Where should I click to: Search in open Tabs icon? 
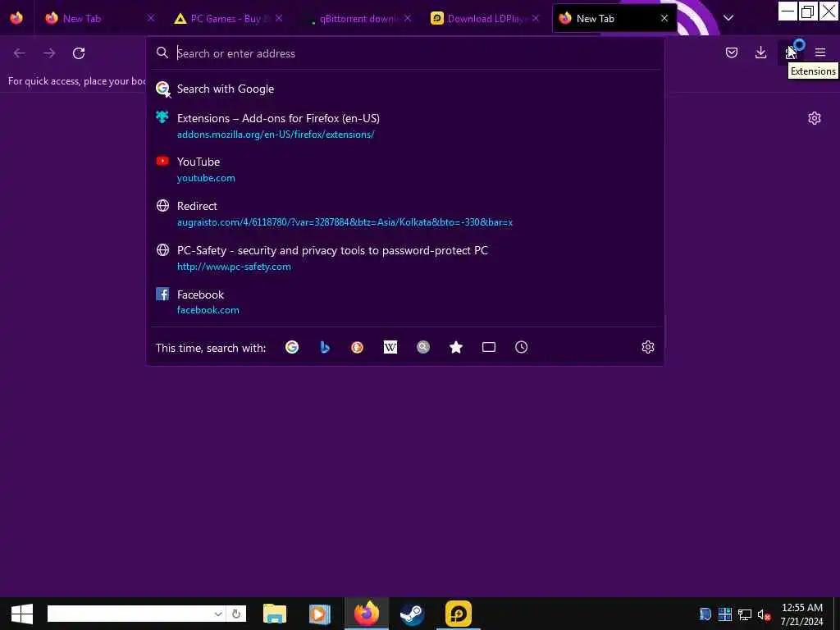click(x=489, y=347)
